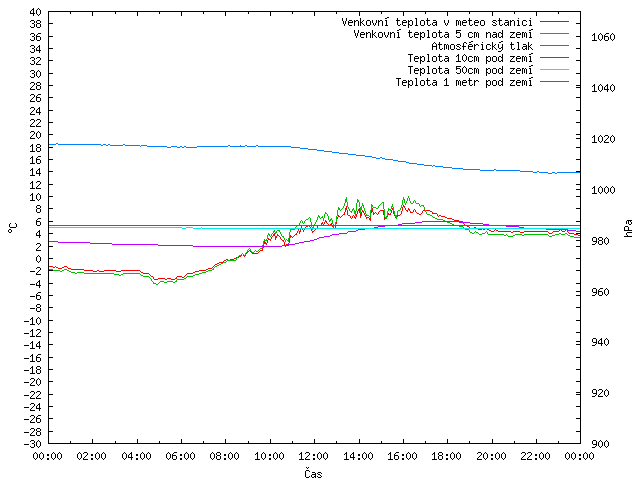Click the x-axis tick label '08:00'
This screenshot has height=480, width=640.
[224, 456]
